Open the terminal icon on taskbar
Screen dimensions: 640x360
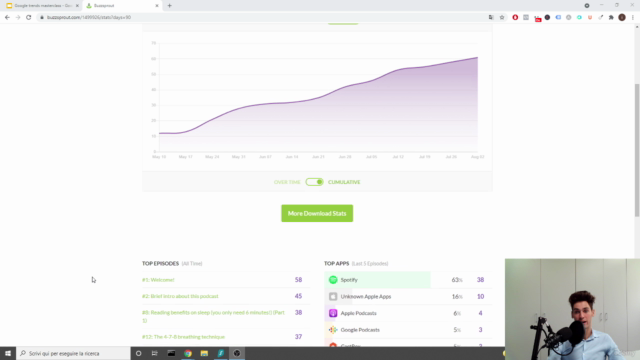171,353
